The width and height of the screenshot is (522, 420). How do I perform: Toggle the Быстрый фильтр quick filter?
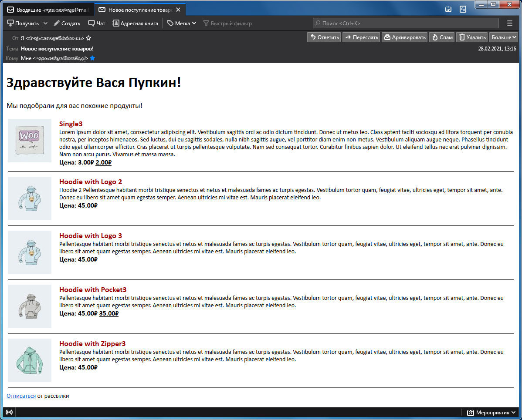point(227,24)
